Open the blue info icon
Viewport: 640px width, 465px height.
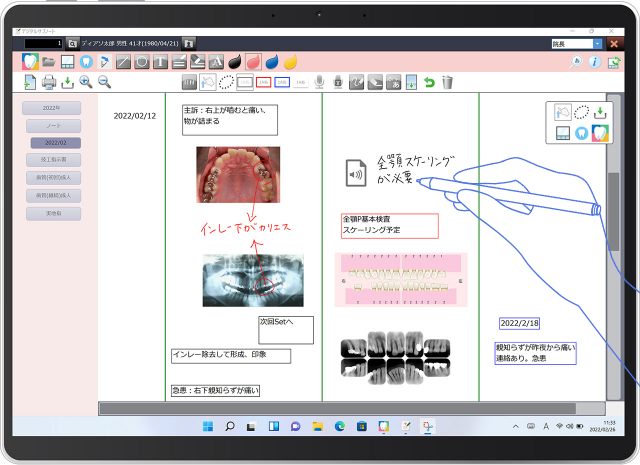pyautogui.click(x=595, y=62)
